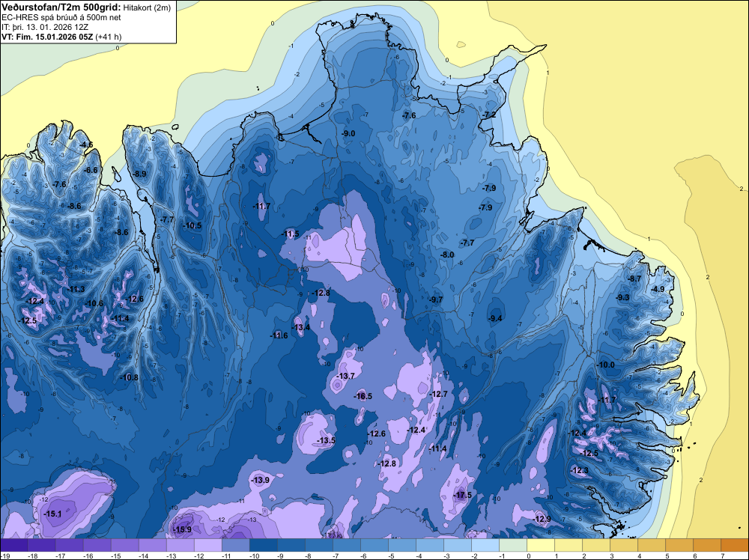
Task: Click the -15 label on the color scale
Action: pos(115,556)
